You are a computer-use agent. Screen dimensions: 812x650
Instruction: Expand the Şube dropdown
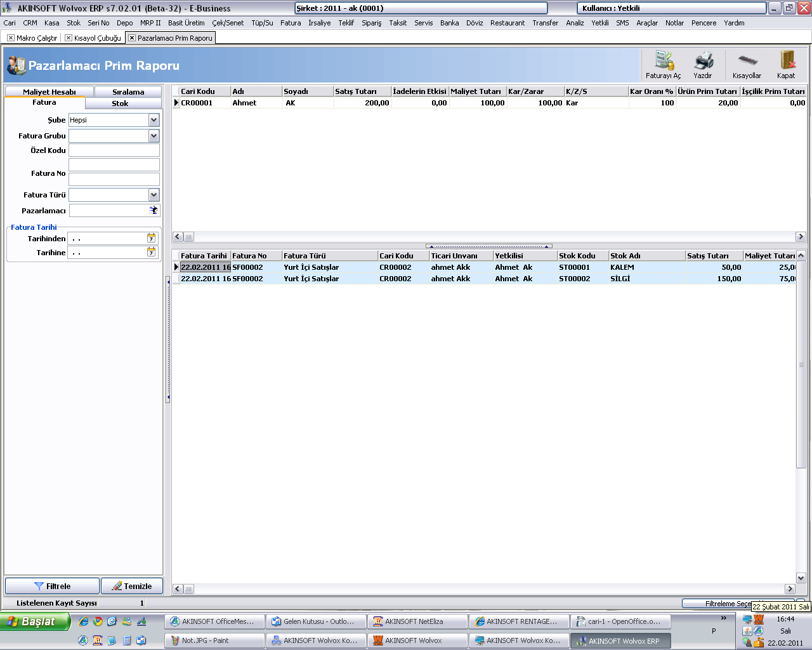[x=154, y=119]
